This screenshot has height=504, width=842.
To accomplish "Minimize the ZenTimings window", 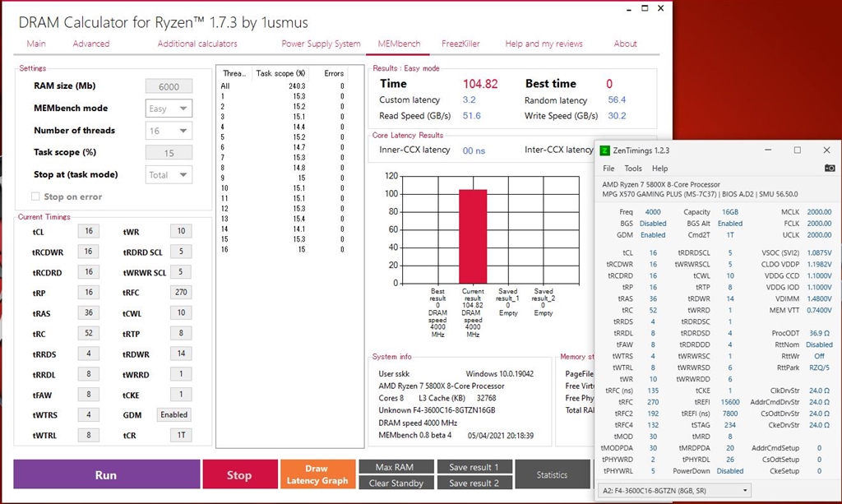I will click(x=768, y=150).
